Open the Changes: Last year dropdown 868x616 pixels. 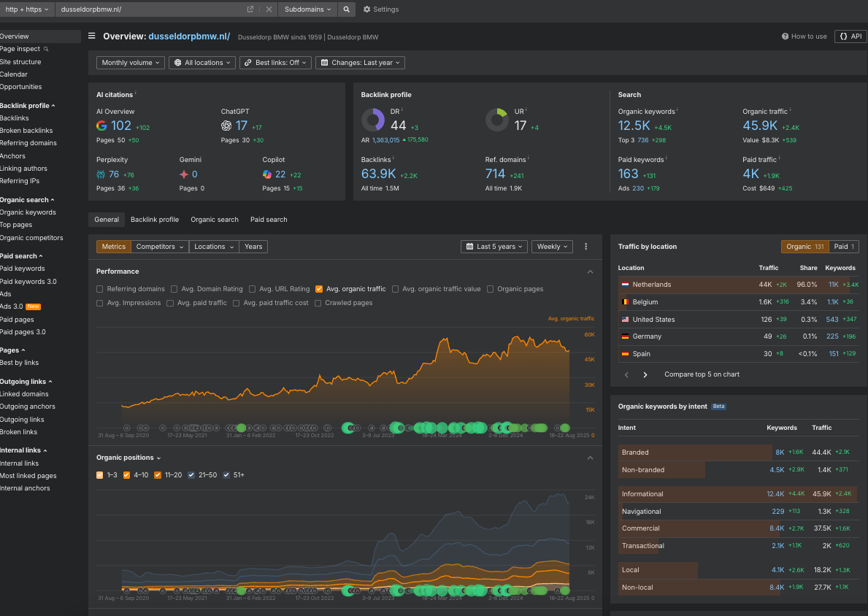360,63
